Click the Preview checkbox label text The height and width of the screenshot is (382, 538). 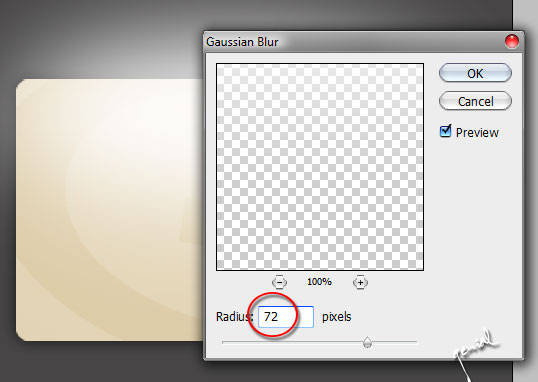477,133
